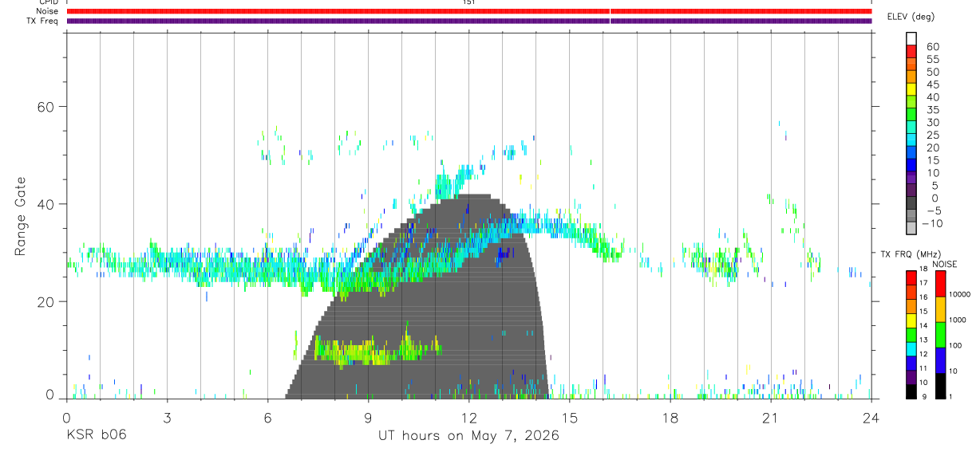
Task: Click the '9' label on the TX FRQ scale
Action: tap(924, 396)
